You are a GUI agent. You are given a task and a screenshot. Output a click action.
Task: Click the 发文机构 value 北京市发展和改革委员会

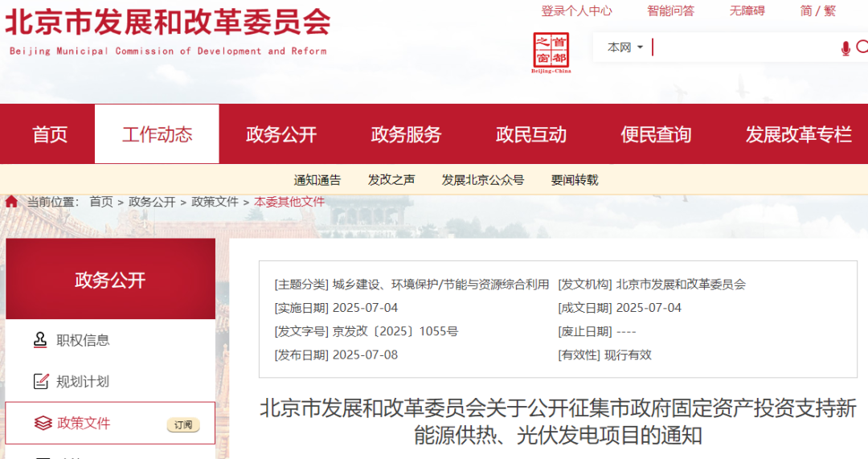(681, 284)
